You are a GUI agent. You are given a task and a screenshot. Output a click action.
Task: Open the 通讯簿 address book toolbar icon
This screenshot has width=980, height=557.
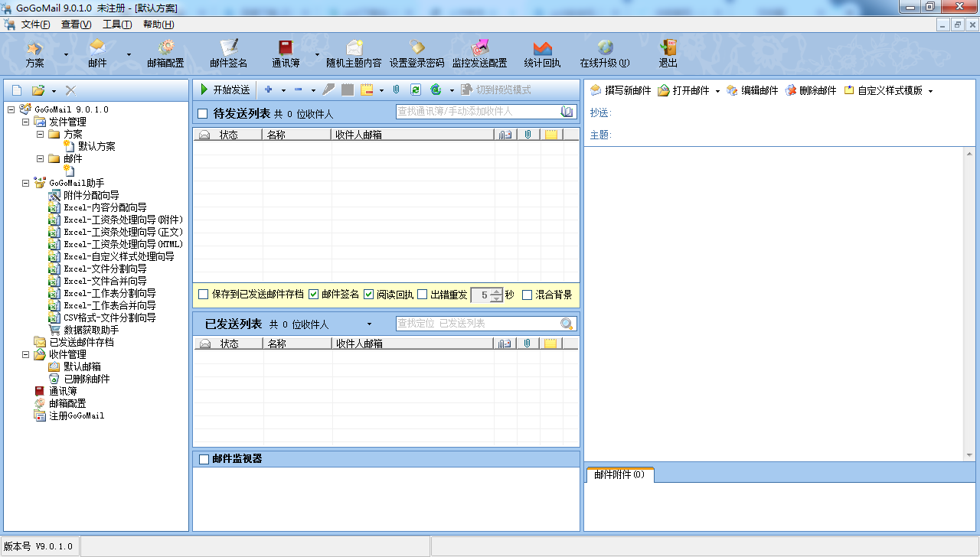coord(285,54)
